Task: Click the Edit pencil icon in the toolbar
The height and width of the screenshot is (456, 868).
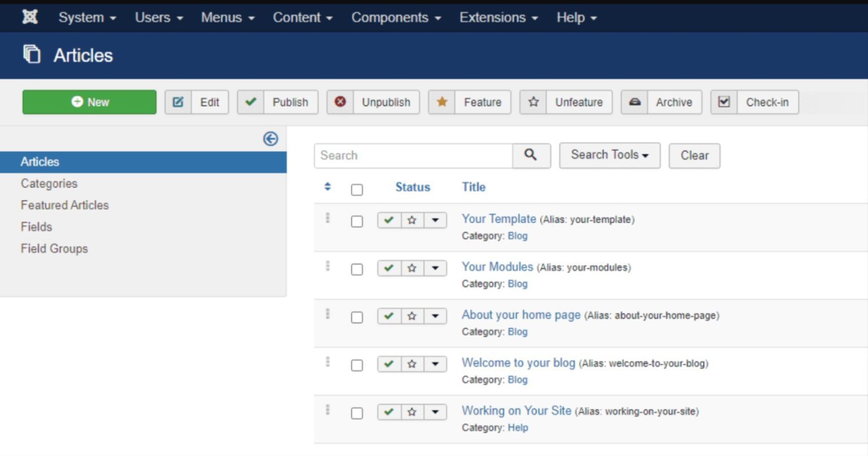Action: pos(178,102)
